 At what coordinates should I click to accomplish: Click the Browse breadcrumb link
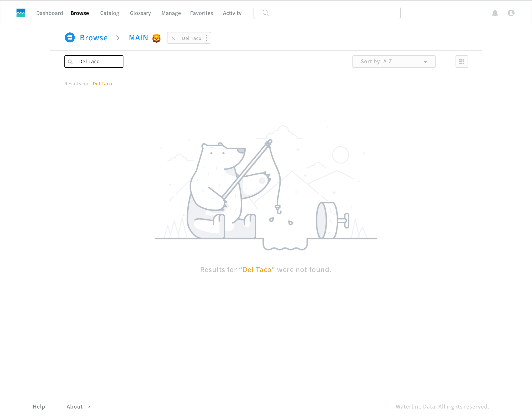[94, 38]
